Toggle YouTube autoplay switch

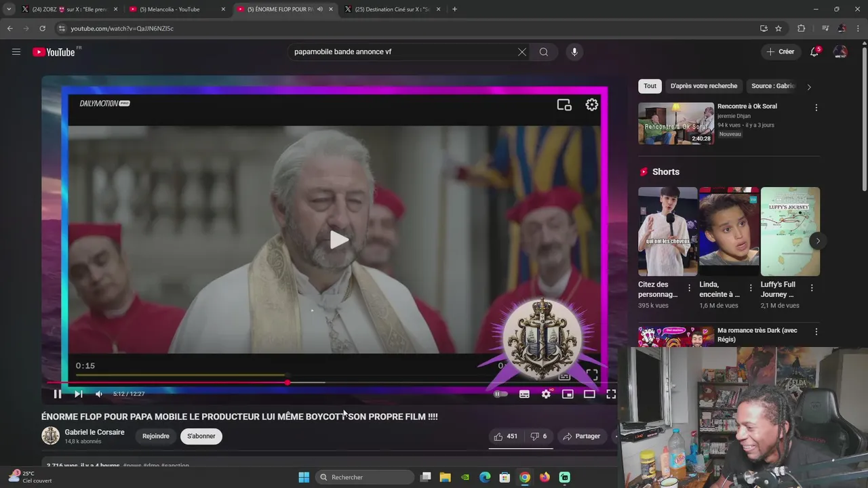500,394
